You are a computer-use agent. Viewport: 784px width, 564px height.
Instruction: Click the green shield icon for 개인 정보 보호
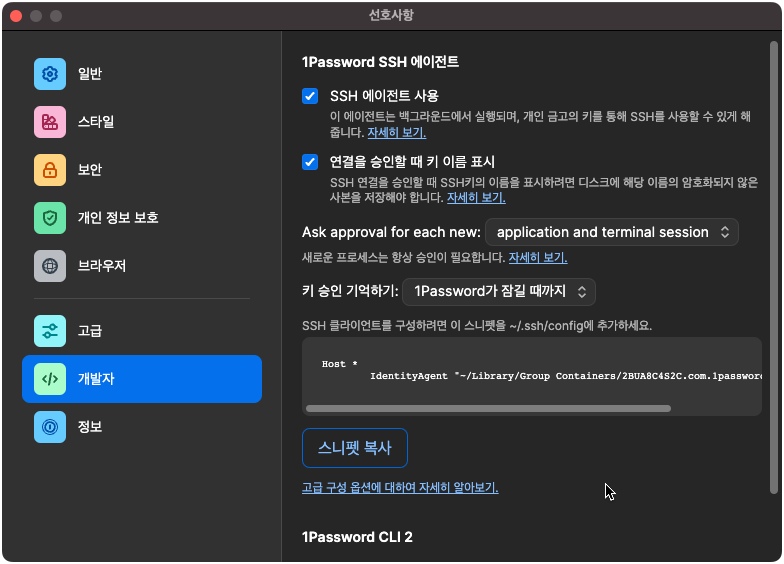click(50, 218)
